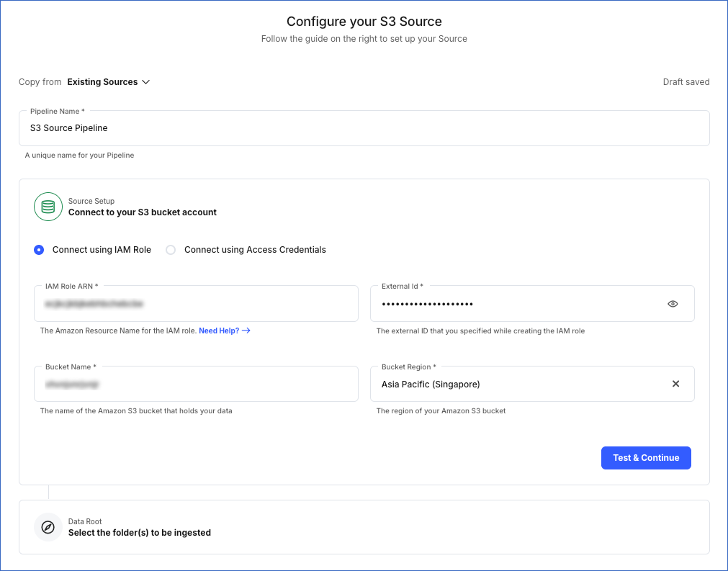Click the Data Root compass icon
This screenshot has height=571, width=728.
[x=48, y=527]
